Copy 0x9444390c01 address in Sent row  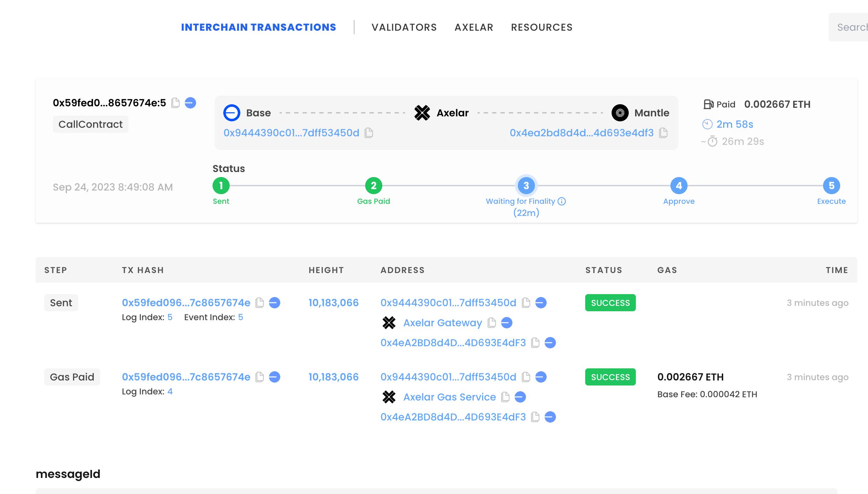[x=526, y=303]
